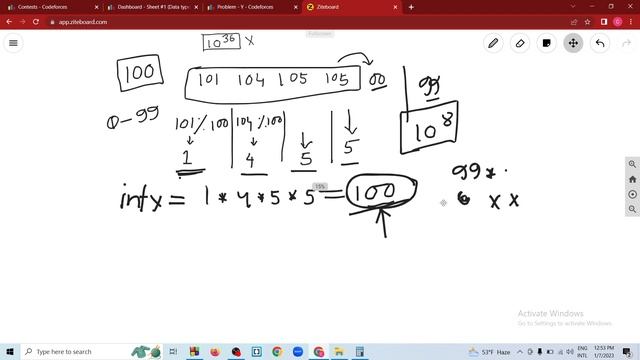Open Chrome from the taskbar
Screen dimensions: 640x360
tap(277, 351)
